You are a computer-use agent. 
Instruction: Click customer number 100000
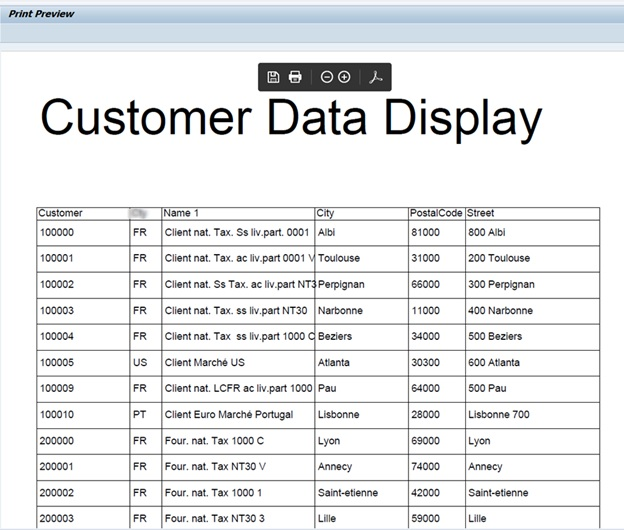(x=57, y=232)
